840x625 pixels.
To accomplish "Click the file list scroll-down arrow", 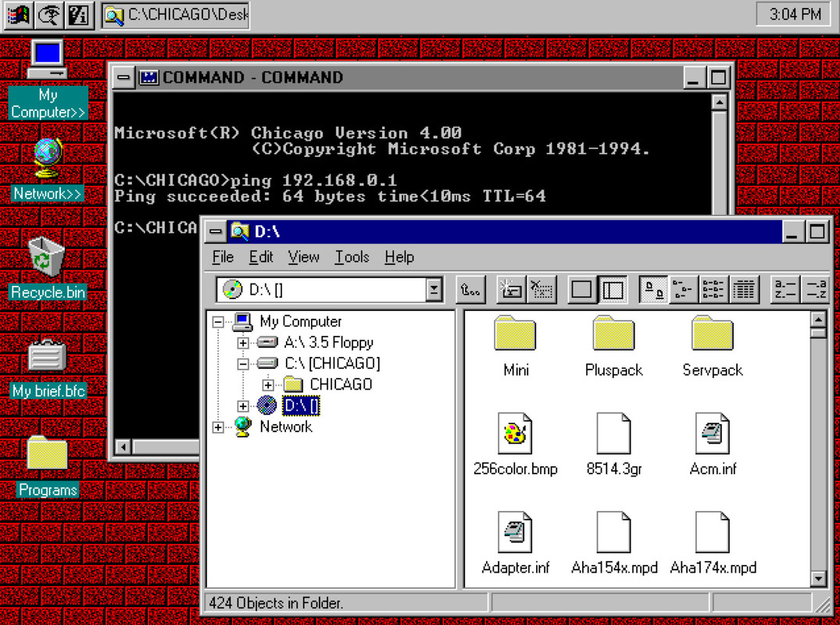I will 818,578.
